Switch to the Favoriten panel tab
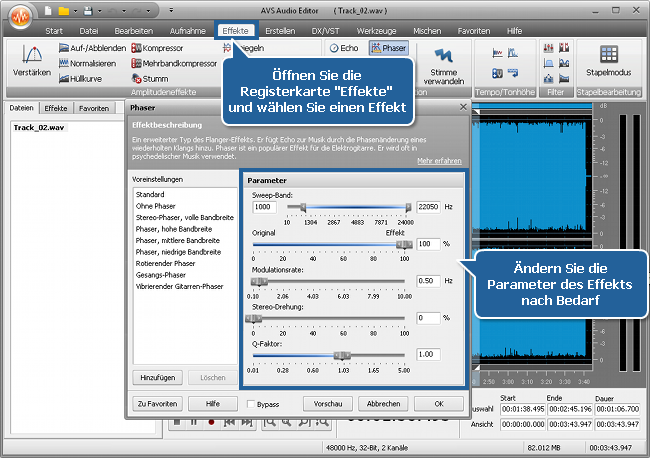Viewport: 650px width, 458px height. (94, 107)
